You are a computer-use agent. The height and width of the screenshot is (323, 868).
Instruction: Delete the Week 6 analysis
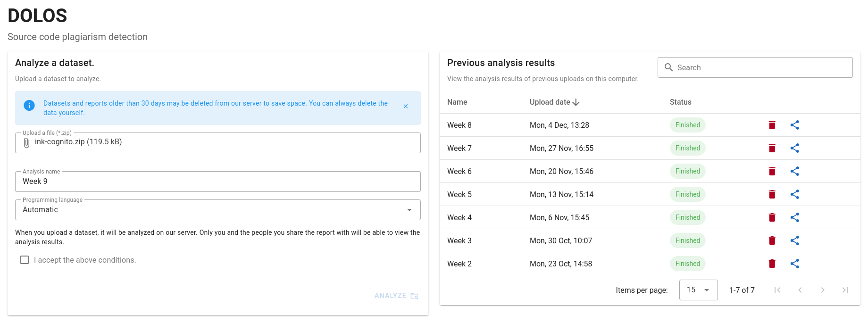click(x=772, y=171)
